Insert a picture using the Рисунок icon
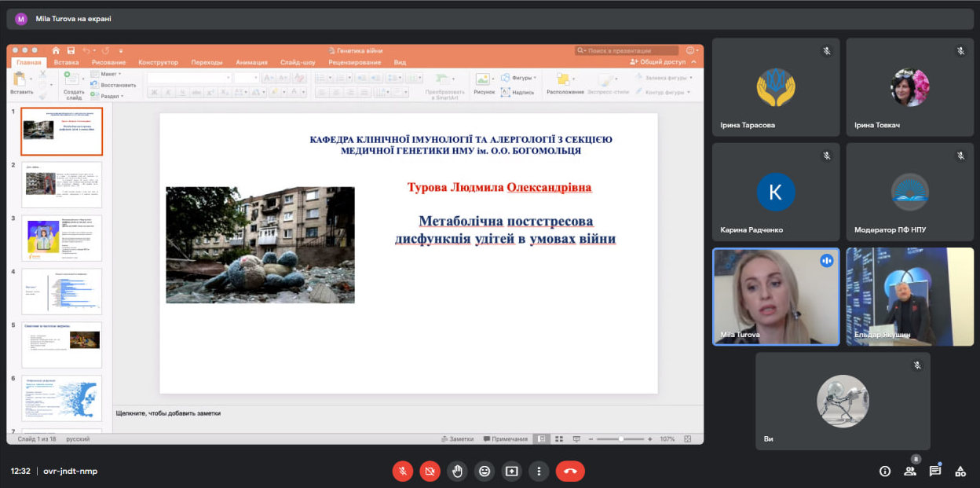This screenshot has height=488, width=980. pos(482,79)
